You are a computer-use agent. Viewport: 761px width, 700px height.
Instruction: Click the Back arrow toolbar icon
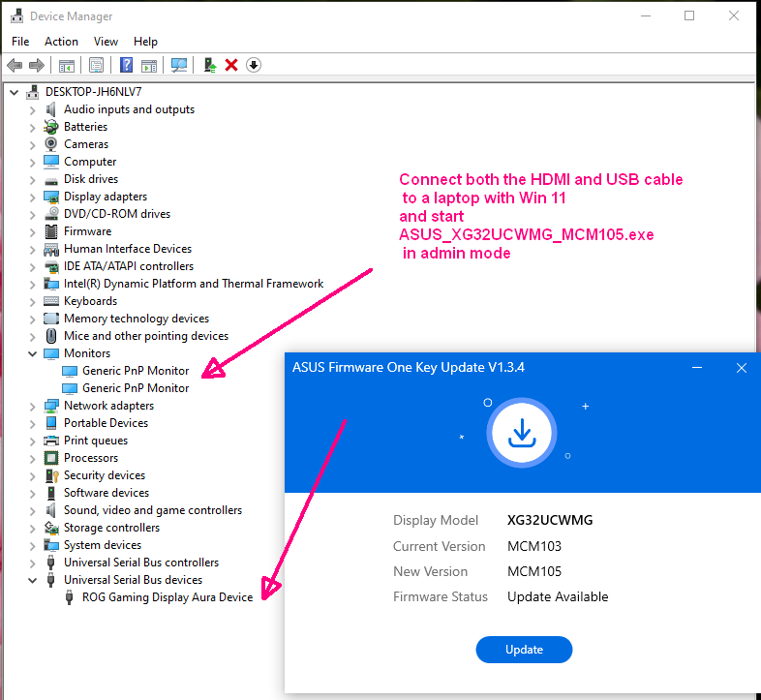[15, 65]
